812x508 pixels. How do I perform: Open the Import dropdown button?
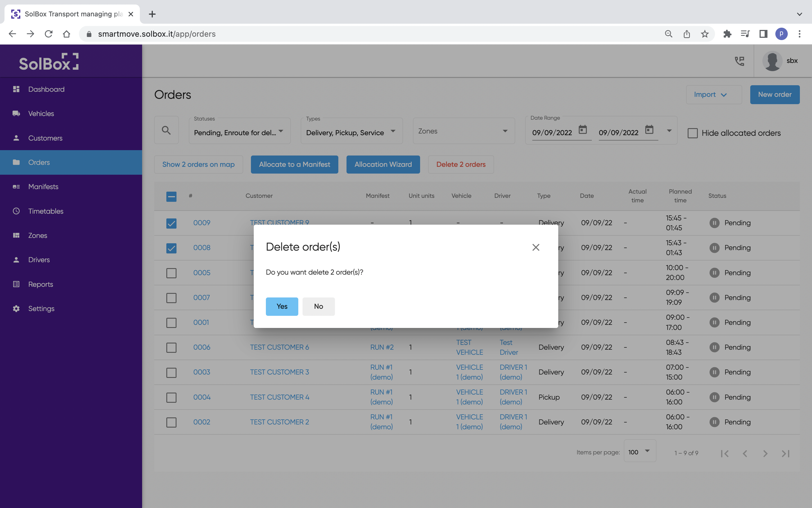click(714, 95)
